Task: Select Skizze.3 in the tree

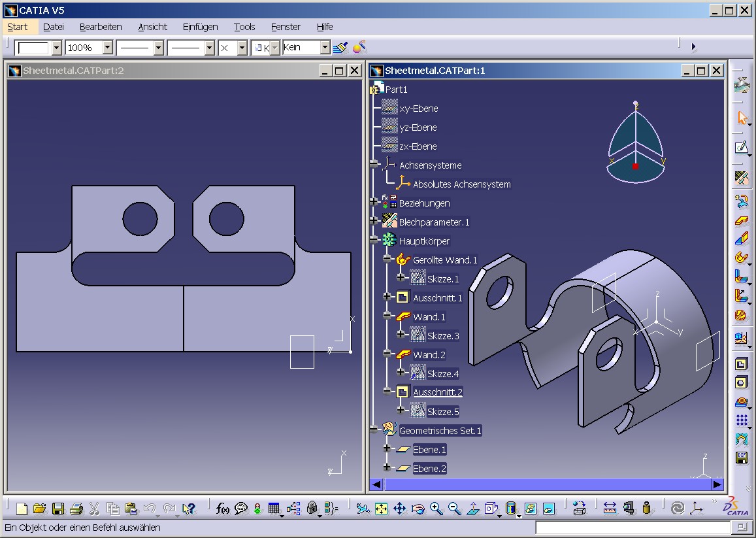Action: point(443,336)
